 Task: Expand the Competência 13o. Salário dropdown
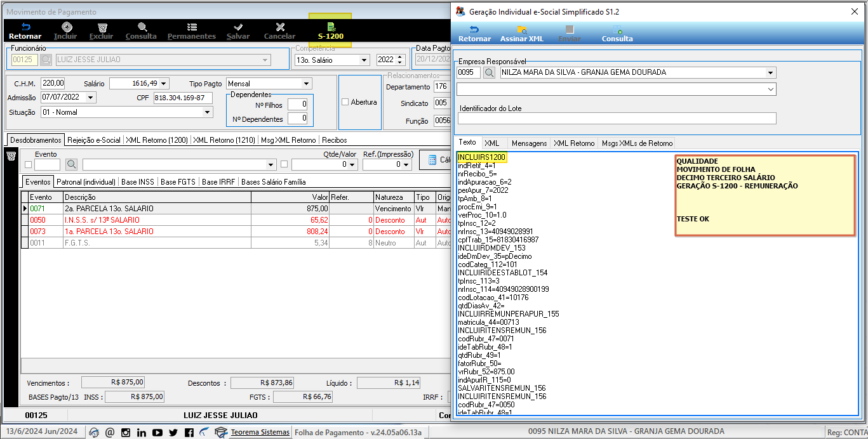[x=364, y=60]
